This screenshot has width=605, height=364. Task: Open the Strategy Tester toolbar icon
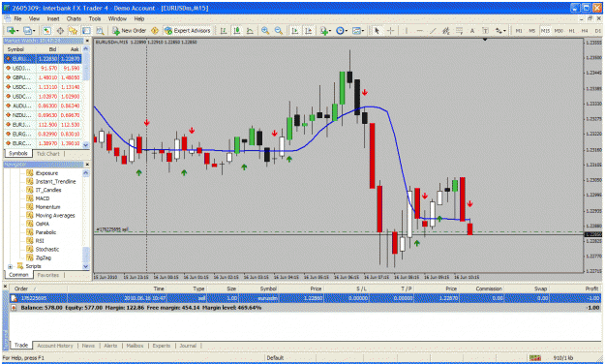point(100,30)
